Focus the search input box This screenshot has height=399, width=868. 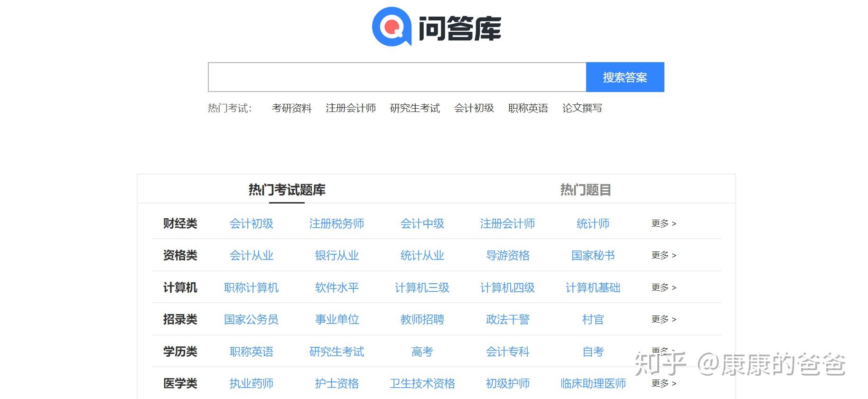[x=397, y=77]
